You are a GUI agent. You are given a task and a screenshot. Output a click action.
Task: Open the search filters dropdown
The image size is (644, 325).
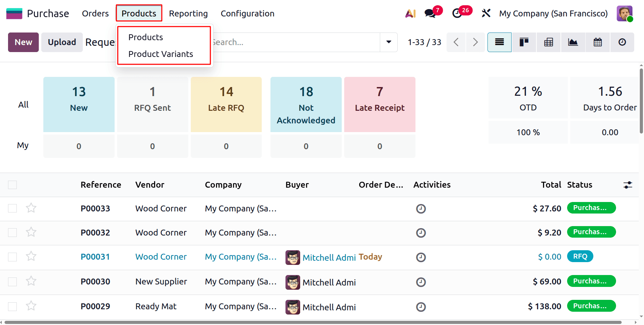(x=388, y=42)
